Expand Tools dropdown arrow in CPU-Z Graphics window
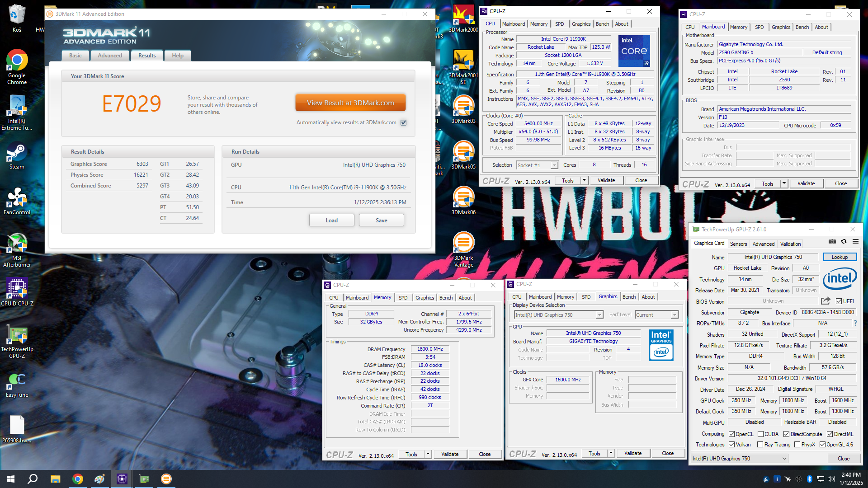 [610, 453]
